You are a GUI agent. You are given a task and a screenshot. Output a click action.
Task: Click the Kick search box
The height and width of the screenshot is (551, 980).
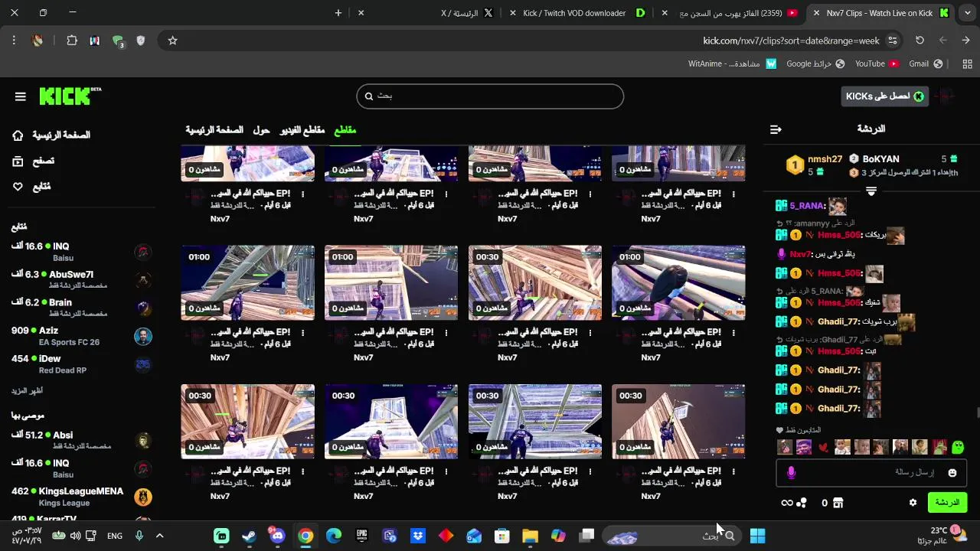point(490,96)
